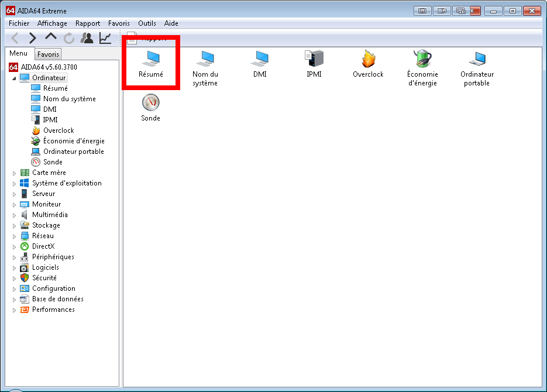Open the Aide menu

click(171, 23)
